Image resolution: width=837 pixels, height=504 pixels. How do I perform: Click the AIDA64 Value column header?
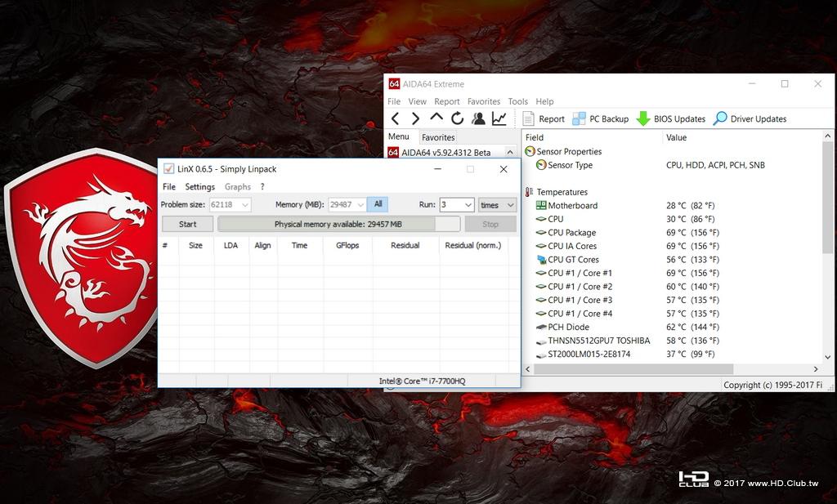tap(742, 137)
